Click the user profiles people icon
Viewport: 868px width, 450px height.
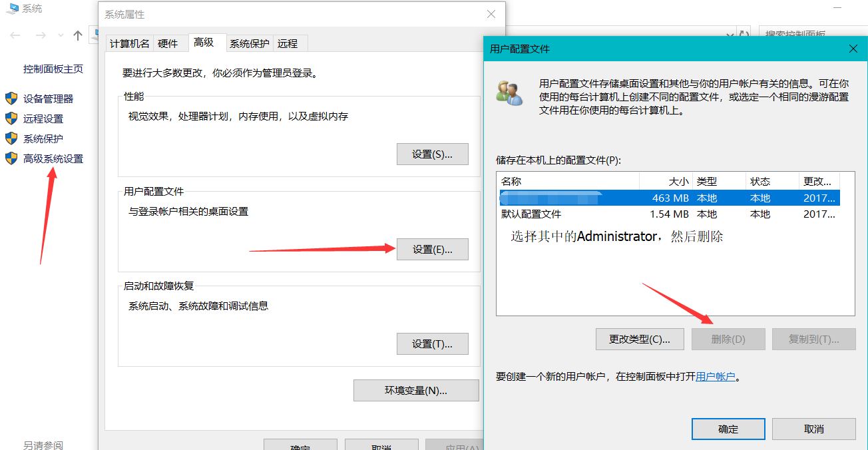pyautogui.click(x=509, y=93)
